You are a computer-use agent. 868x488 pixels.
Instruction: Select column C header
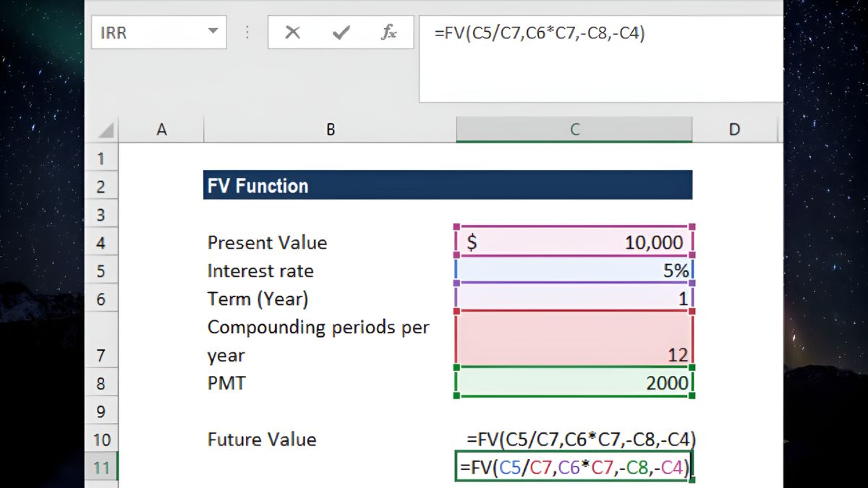tap(574, 129)
